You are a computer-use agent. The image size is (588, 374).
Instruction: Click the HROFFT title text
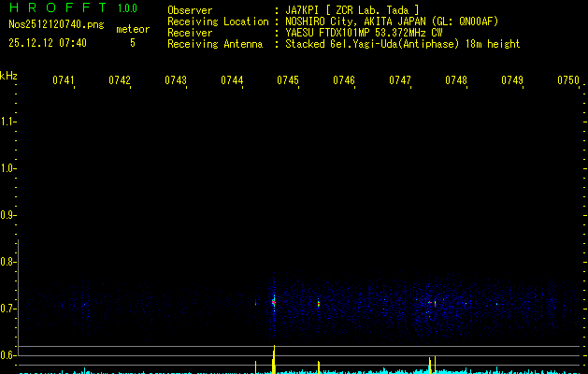pyautogui.click(x=56, y=8)
